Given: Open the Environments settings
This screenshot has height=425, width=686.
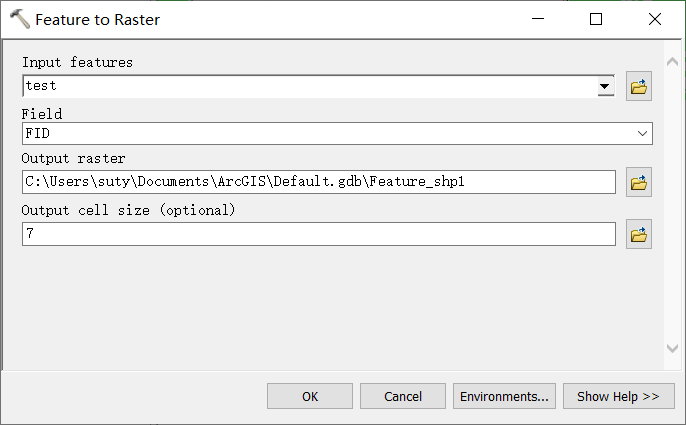Looking at the screenshot, I should [x=504, y=396].
